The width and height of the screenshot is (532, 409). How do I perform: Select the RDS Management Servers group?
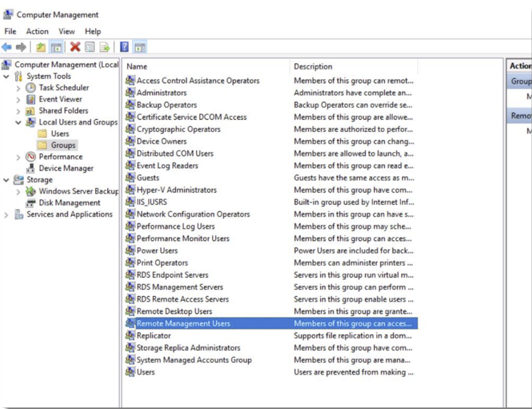pos(180,287)
